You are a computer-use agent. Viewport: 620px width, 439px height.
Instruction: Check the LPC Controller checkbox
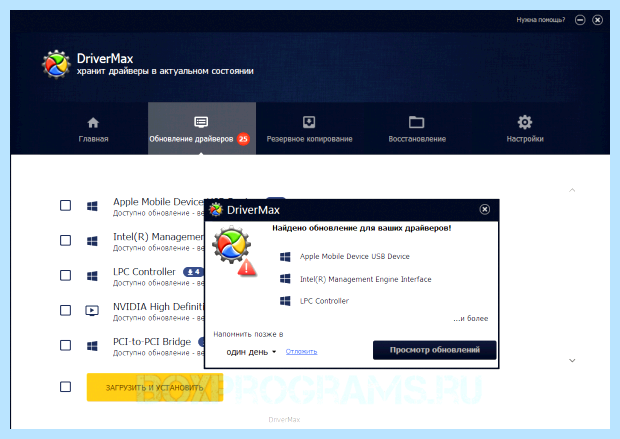point(66,275)
